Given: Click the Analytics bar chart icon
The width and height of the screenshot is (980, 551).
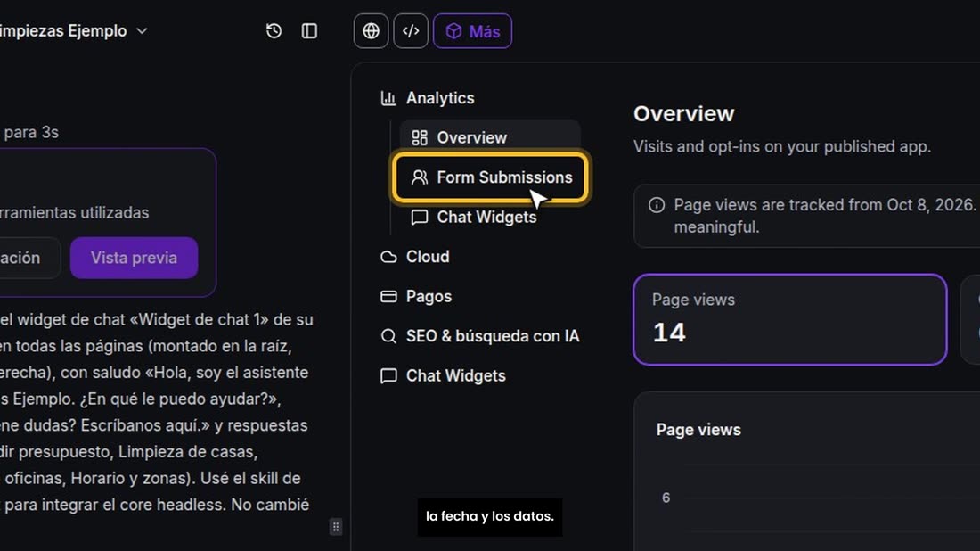Looking at the screenshot, I should (388, 98).
